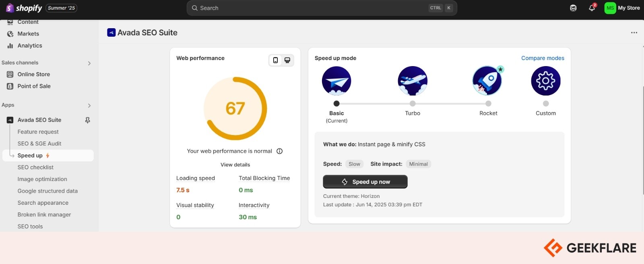Click View details link
This screenshot has width=644, height=264.
pyautogui.click(x=235, y=164)
